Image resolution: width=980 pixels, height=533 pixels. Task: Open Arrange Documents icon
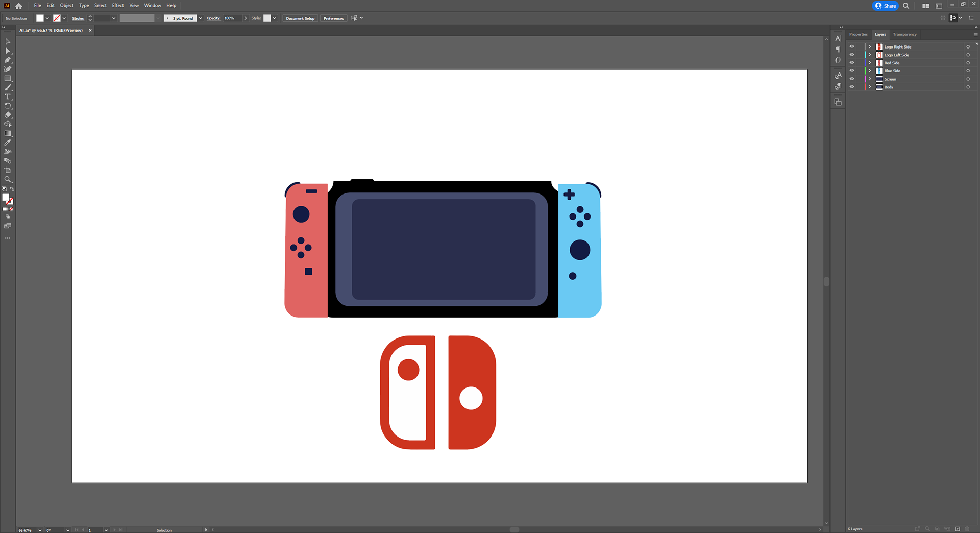pos(925,6)
